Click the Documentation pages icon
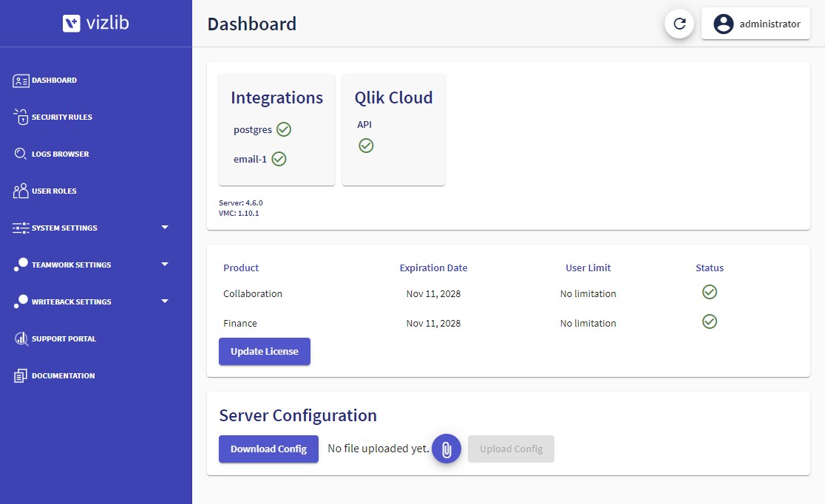825x504 pixels. (x=21, y=375)
